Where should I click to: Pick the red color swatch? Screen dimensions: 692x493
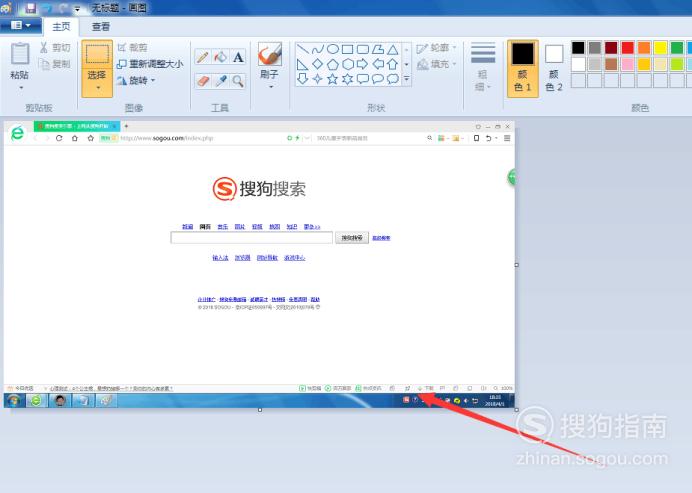tap(628, 48)
